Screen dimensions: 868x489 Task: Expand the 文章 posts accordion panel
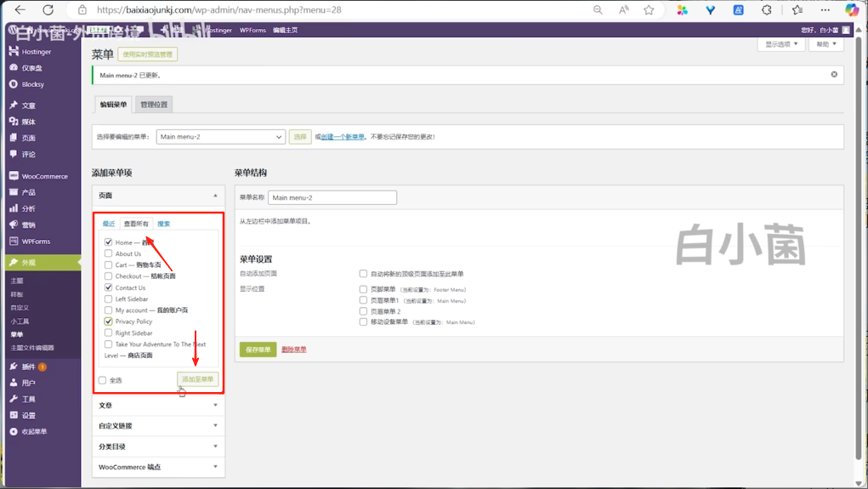coord(158,406)
